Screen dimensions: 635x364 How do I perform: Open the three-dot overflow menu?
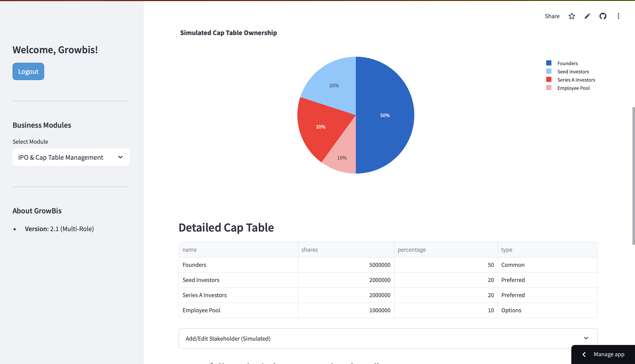(x=618, y=16)
